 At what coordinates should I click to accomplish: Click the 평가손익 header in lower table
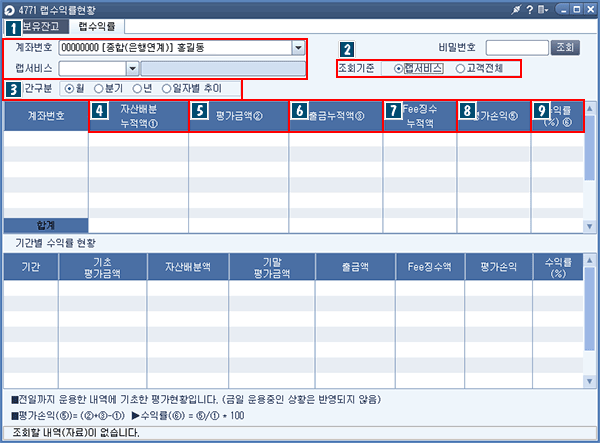[x=499, y=267]
